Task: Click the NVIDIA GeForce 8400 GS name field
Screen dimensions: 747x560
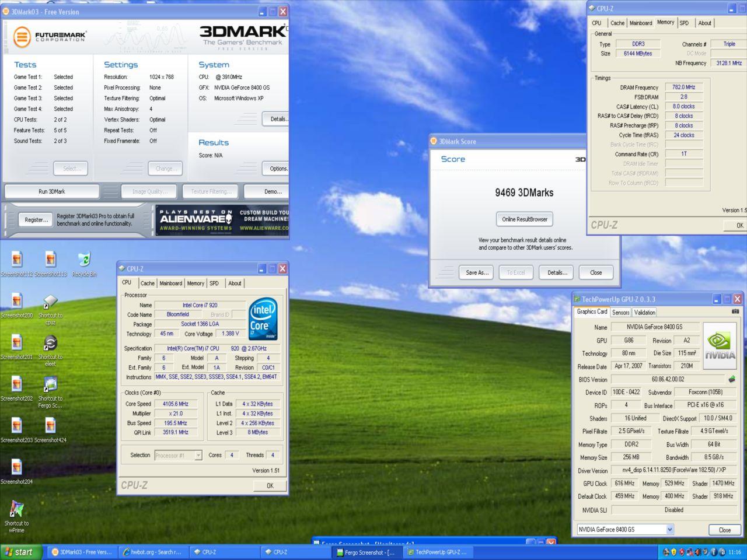Action: point(654,327)
